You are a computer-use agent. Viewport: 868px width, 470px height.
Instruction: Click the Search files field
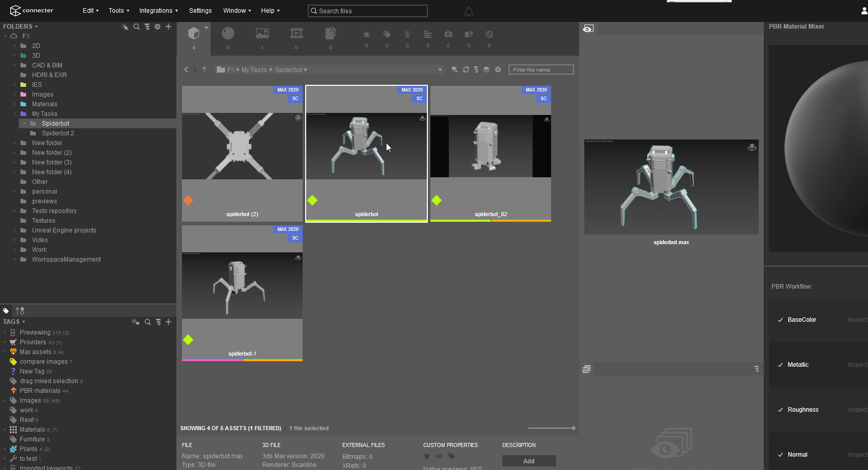point(368,11)
